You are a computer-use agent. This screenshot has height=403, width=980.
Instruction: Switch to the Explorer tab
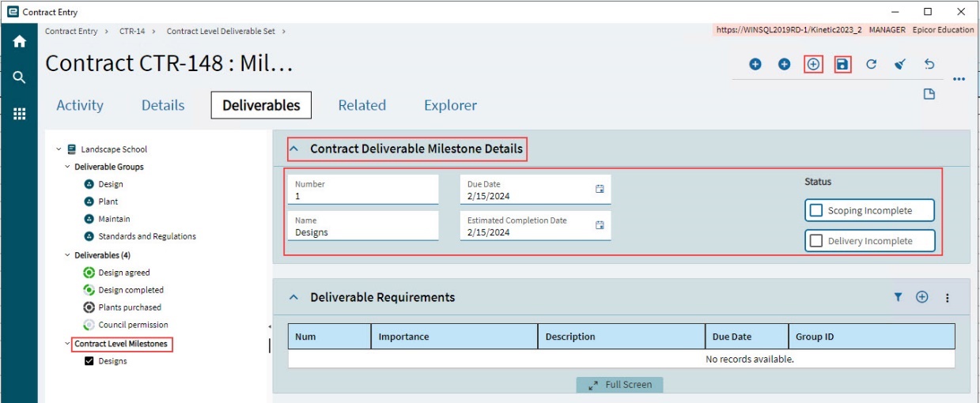pyautogui.click(x=451, y=105)
